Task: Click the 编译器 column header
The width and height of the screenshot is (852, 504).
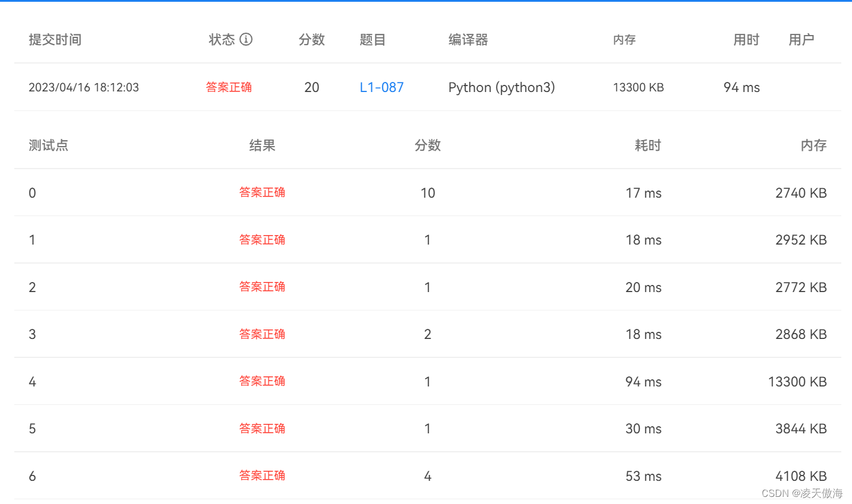Action: point(467,39)
